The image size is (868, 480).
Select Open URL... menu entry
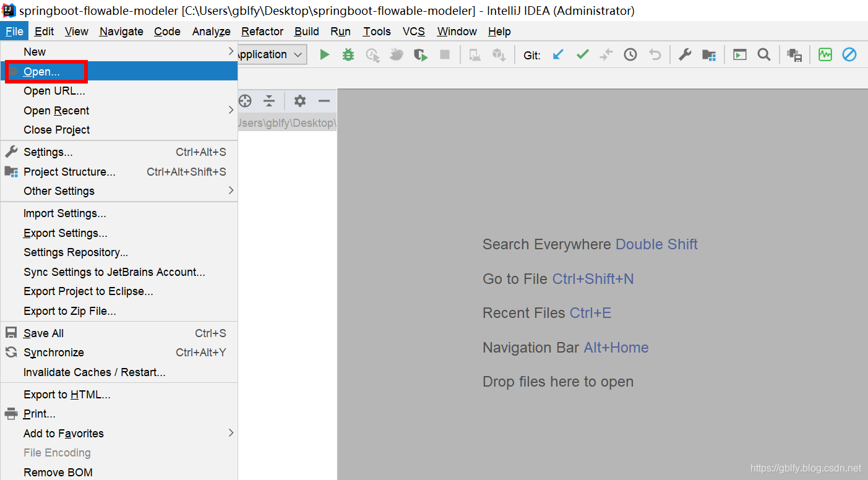tap(119, 91)
